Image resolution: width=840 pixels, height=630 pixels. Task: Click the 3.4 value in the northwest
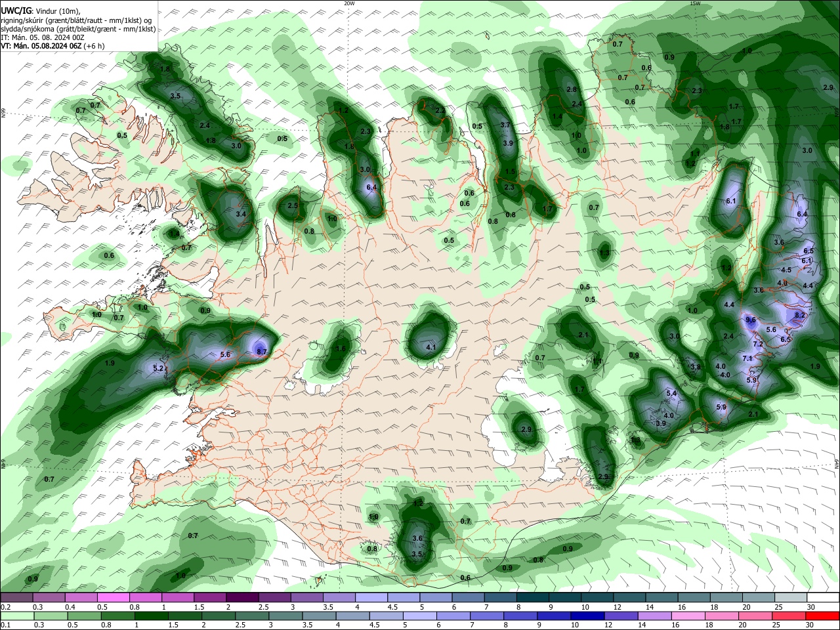pyautogui.click(x=241, y=214)
